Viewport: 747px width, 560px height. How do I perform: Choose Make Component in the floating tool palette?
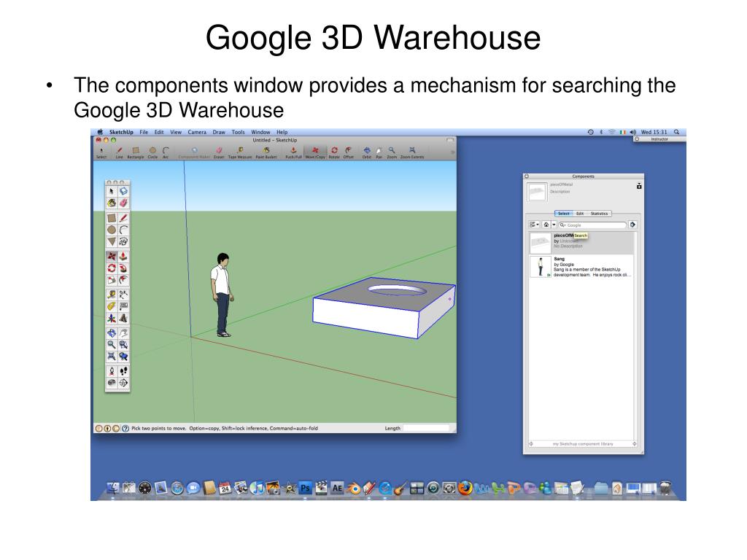(123, 192)
